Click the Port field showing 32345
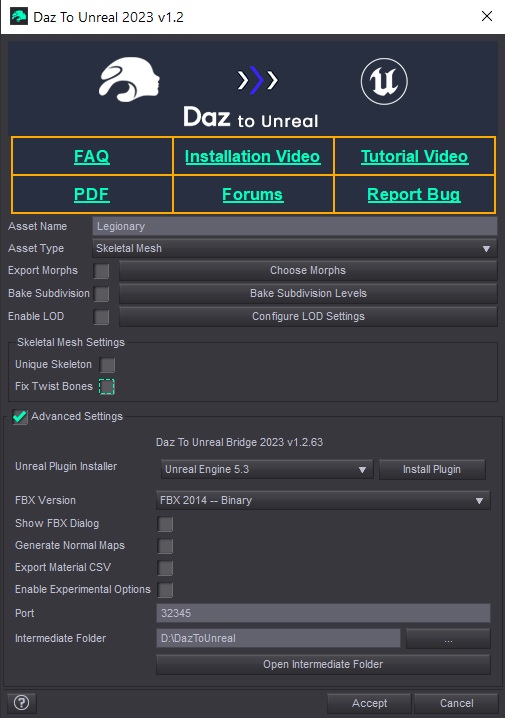The height and width of the screenshot is (718, 505). click(323, 613)
